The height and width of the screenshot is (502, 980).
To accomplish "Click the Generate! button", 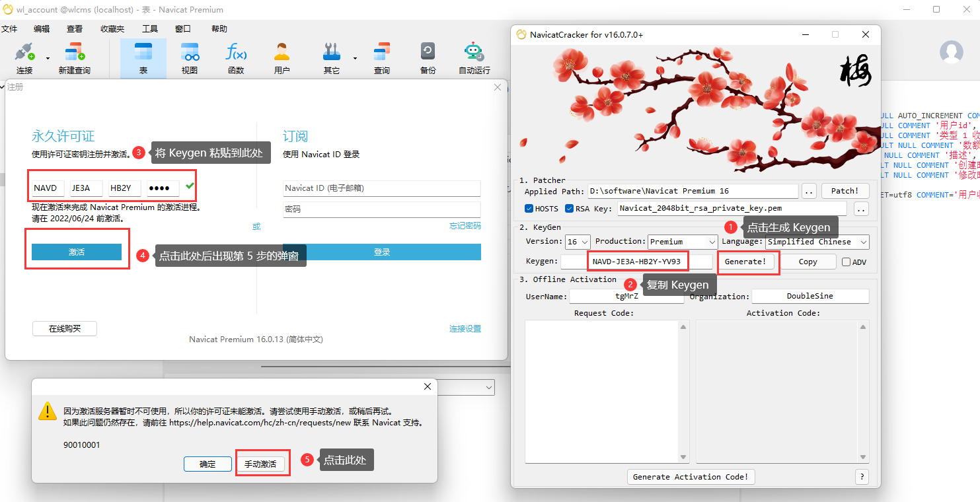I will [x=745, y=262].
